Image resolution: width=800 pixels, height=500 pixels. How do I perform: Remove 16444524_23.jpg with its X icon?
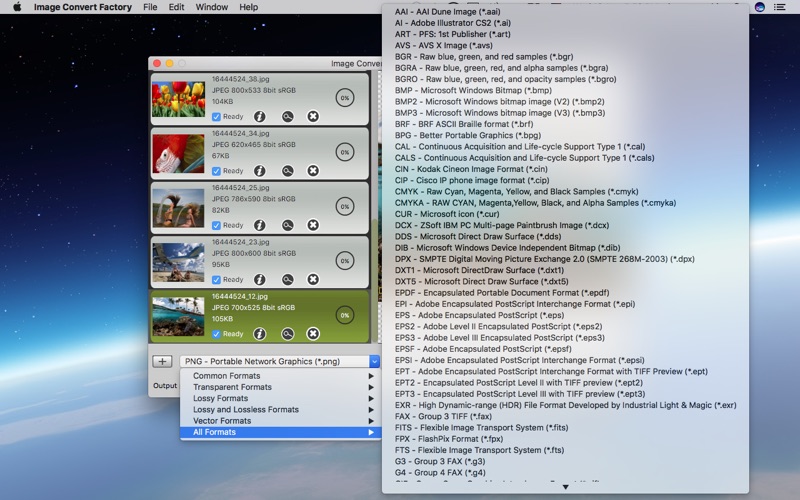point(313,280)
